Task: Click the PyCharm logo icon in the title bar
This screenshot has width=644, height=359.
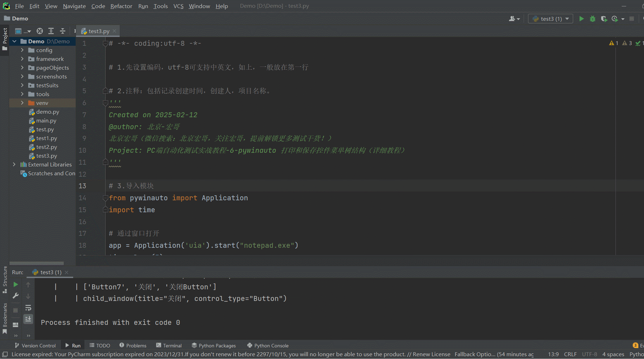Action: point(6,6)
